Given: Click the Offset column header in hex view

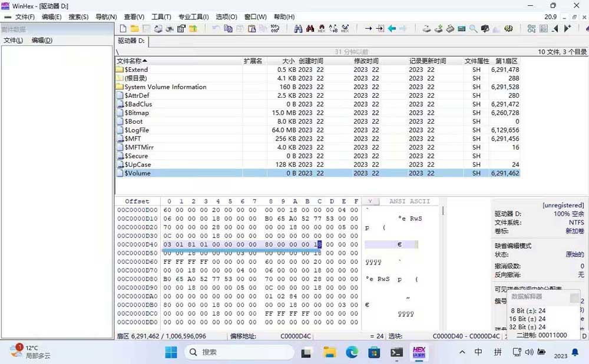Looking at the screenshot, I should point(137,201).
